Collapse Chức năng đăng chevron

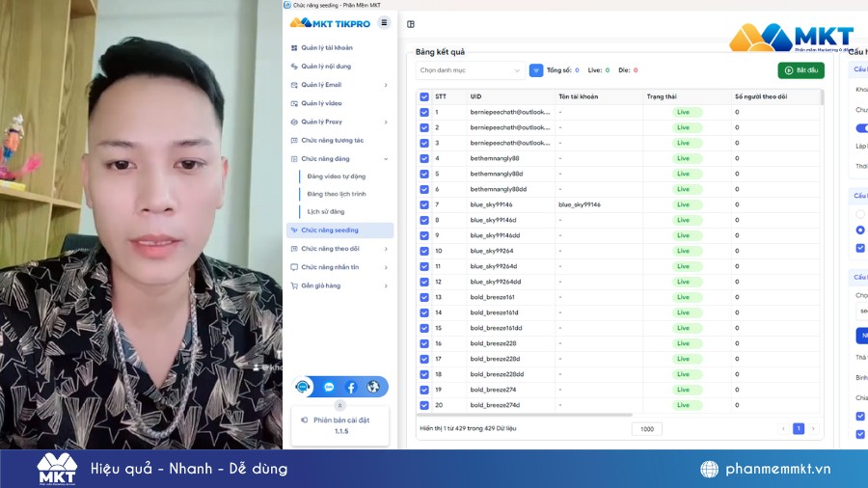[386, 159]
